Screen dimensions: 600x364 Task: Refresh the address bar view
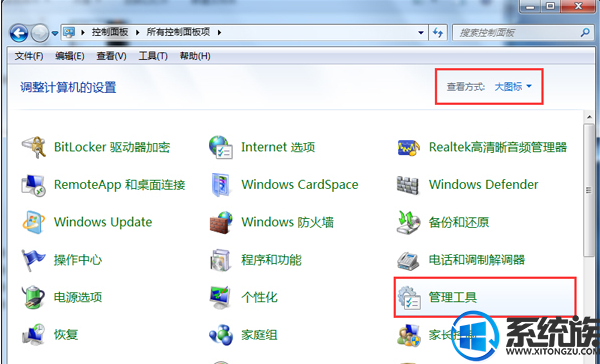click(437, 33)
